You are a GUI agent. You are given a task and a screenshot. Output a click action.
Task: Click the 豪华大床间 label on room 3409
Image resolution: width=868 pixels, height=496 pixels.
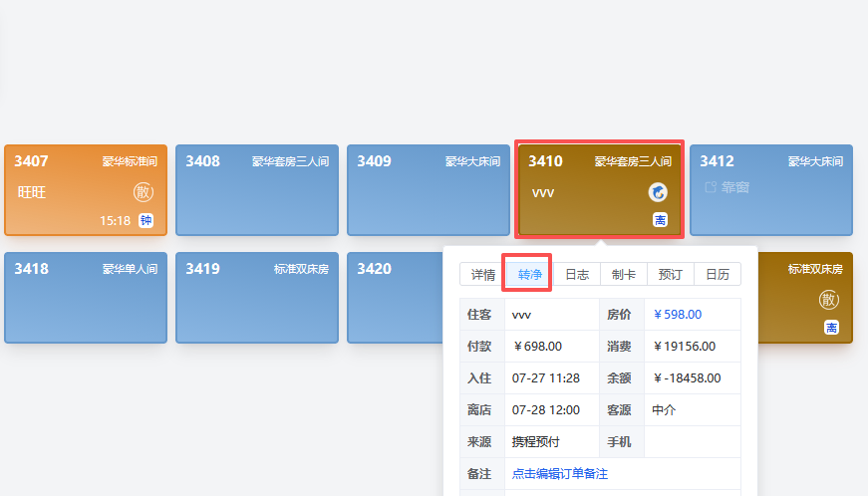[x=472, y=161]
